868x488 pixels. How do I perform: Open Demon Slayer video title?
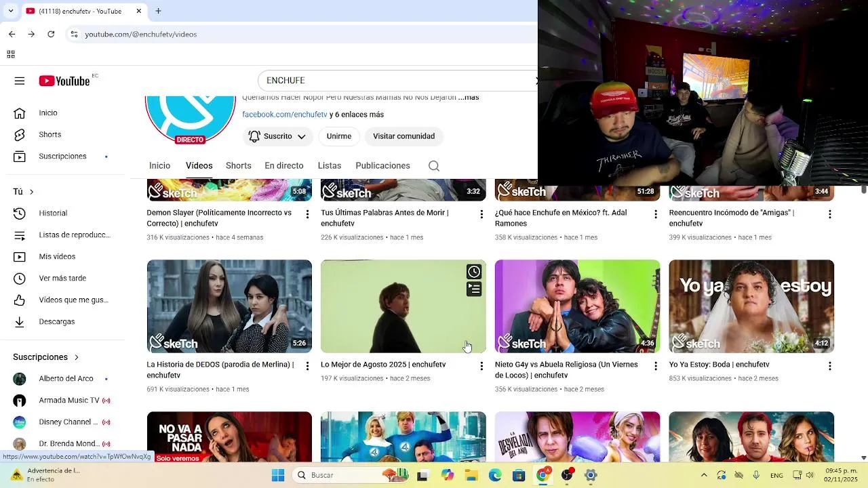click(x=219, y=218)
